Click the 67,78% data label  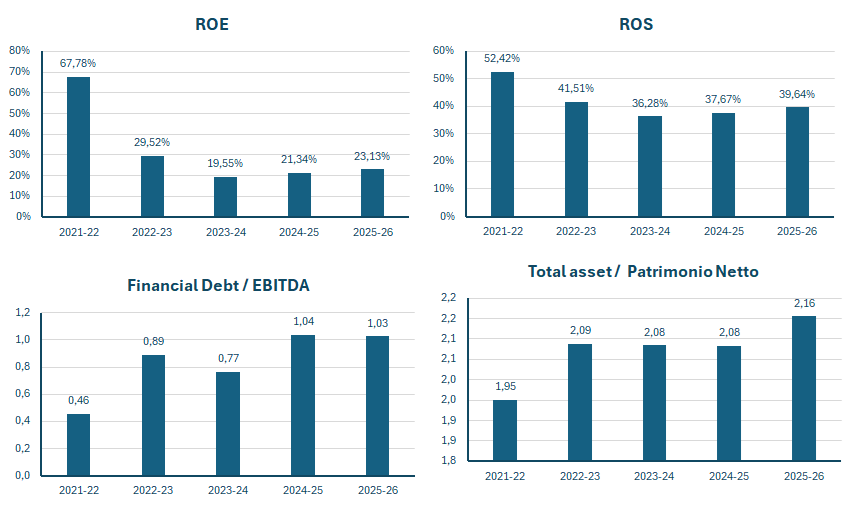(78, 63)
